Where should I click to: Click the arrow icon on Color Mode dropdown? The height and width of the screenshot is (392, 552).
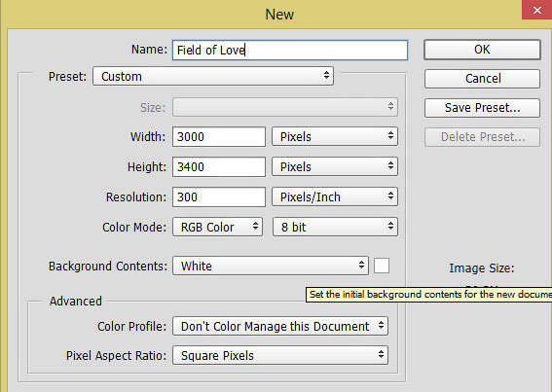(256, 226)
